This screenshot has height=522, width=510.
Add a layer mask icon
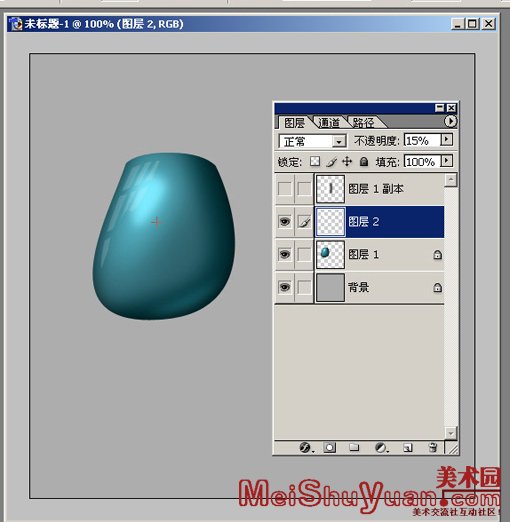coord(330,447)
